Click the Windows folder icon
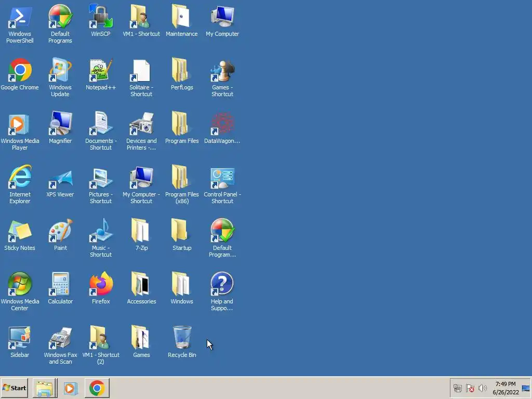The image size is (532, 399). click(181, 284)
